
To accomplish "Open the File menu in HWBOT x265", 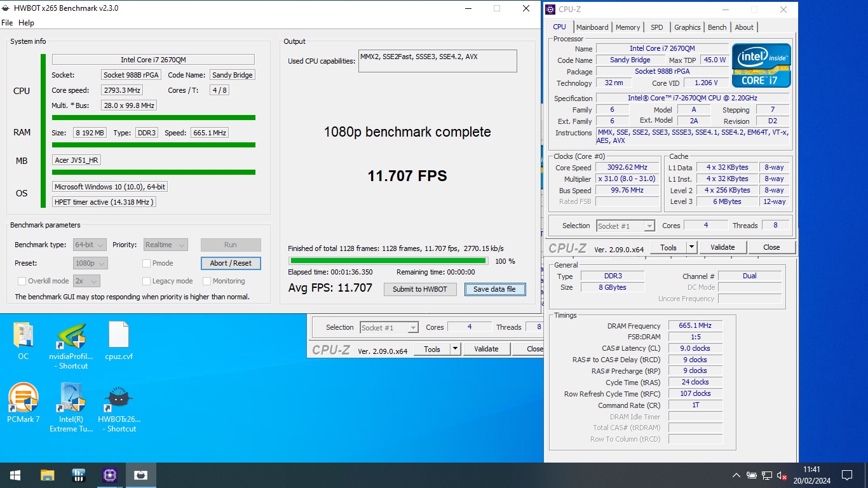I will (x=7, y=23).
